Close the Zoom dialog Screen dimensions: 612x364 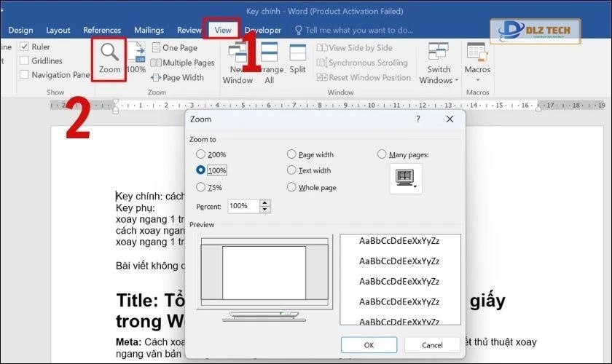(450, 119)
